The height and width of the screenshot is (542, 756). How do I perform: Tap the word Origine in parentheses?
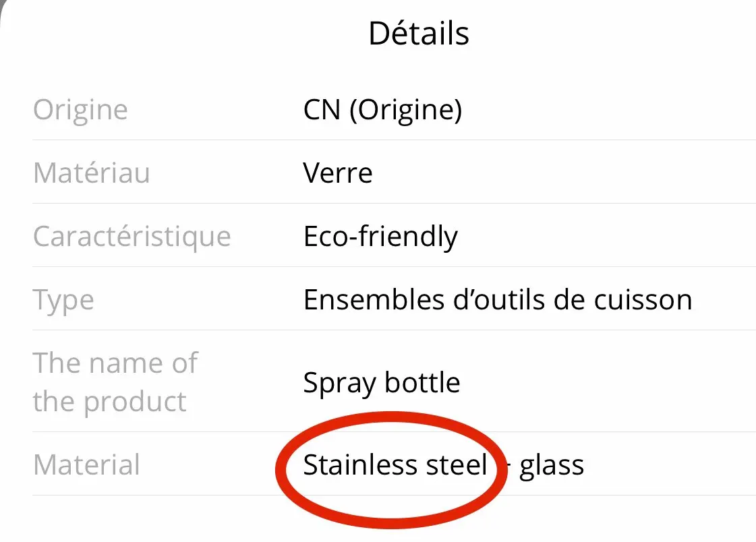coord(405,110)
